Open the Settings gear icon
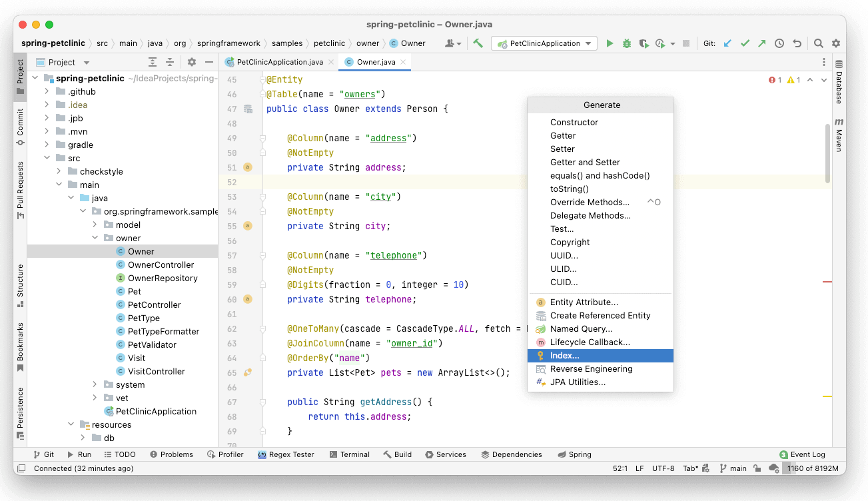 coord(836,43)
